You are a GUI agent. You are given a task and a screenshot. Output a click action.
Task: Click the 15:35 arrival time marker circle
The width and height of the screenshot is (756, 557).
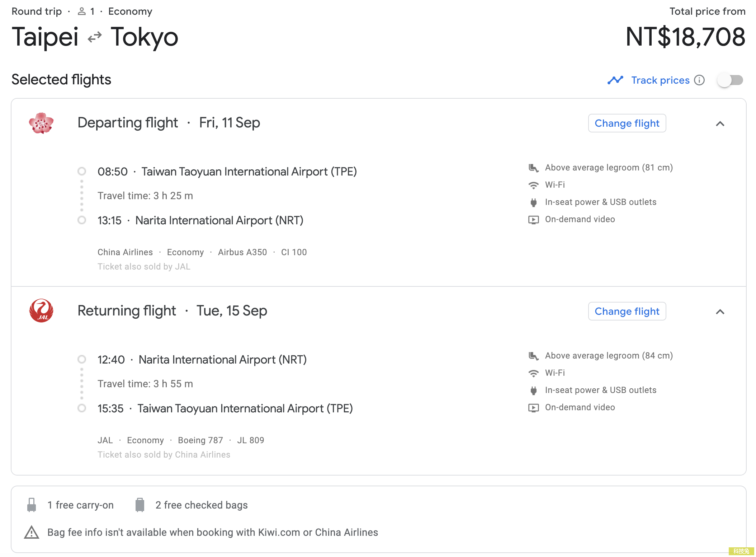point(82,408)
